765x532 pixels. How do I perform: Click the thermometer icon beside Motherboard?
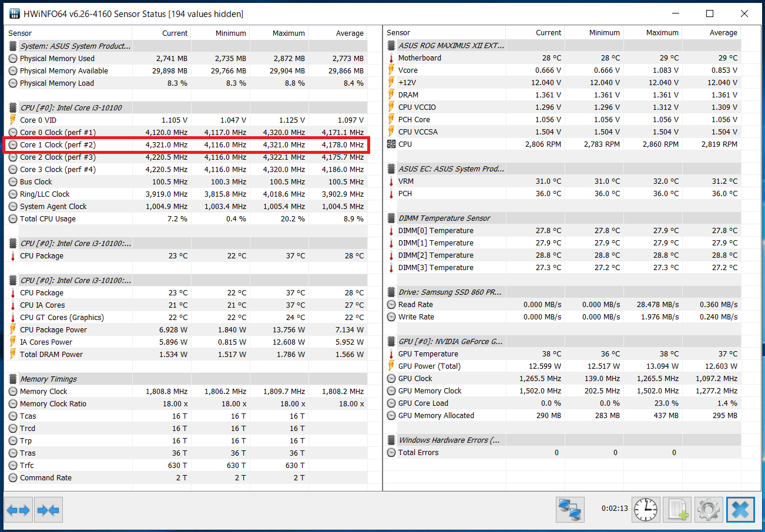click(x=391, y=58)
